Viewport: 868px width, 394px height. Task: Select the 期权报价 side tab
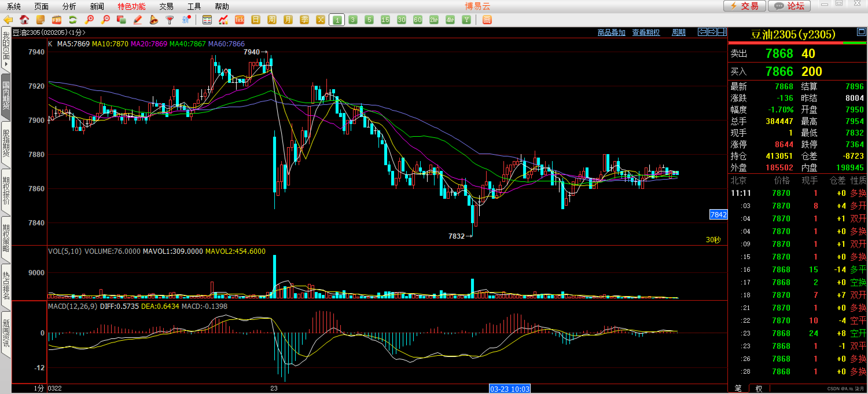tap(6, 191)
